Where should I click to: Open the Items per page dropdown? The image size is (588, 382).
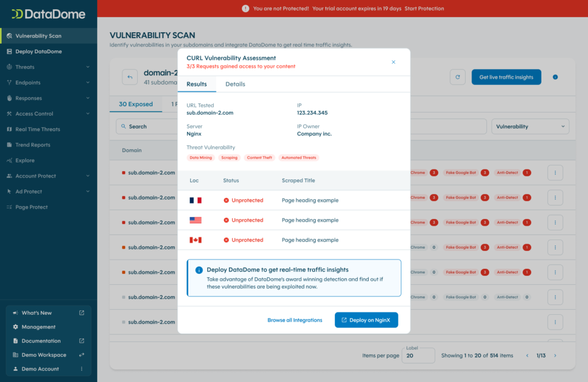coord(418,356)
